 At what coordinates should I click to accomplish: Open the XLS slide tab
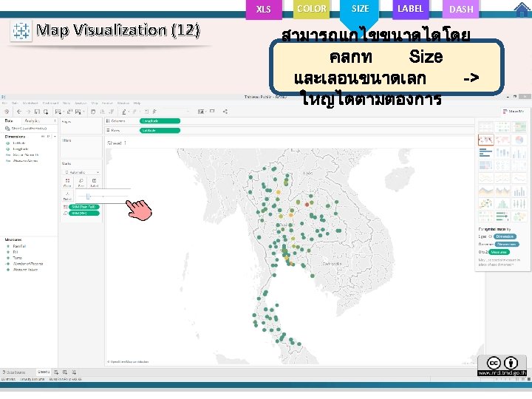264,9
